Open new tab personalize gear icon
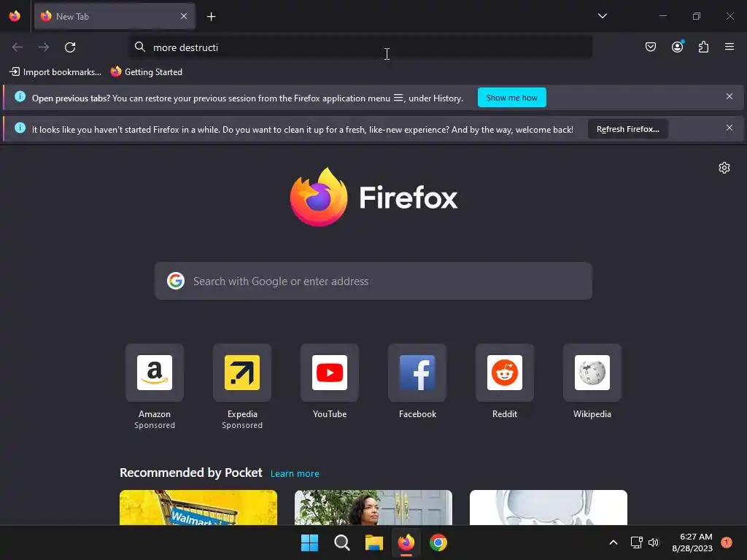This screenshot has width=747, height=560. click(x=724, y=168)
